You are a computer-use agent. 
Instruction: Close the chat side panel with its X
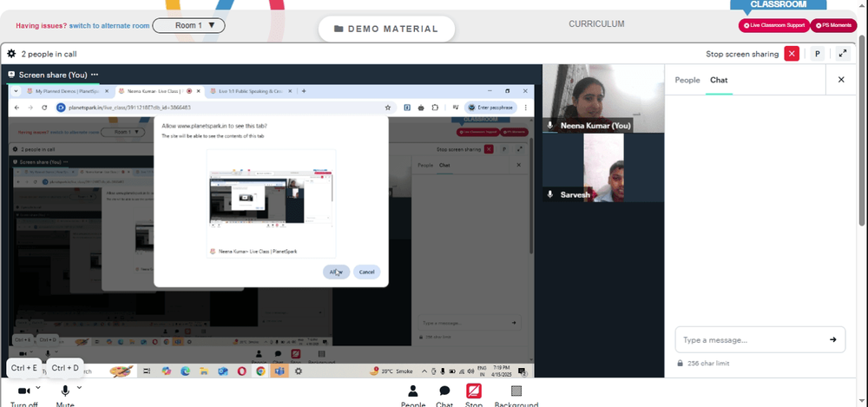pyautogui.click(x=841, y=80)
